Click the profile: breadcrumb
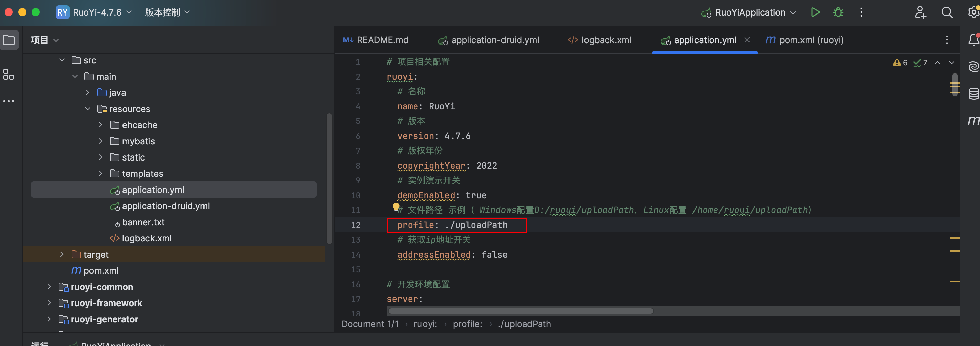Screen dimensions: 980x346 [x=467, y=324]
